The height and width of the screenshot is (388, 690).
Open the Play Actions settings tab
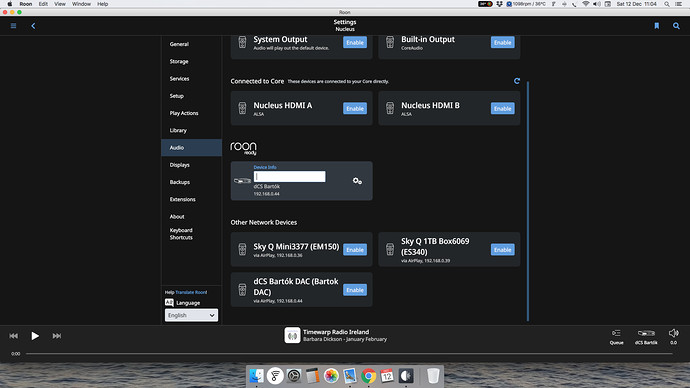pyautogui.click(x=191, y=113)
